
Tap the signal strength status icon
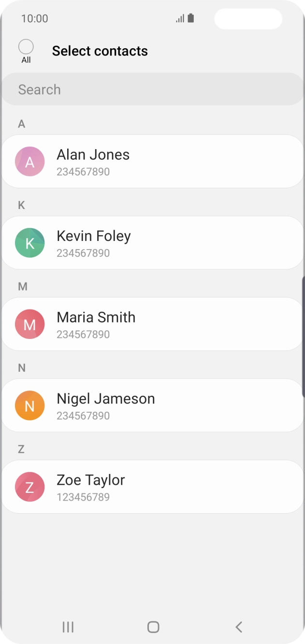pyautogui.click(x=180, y=19)
